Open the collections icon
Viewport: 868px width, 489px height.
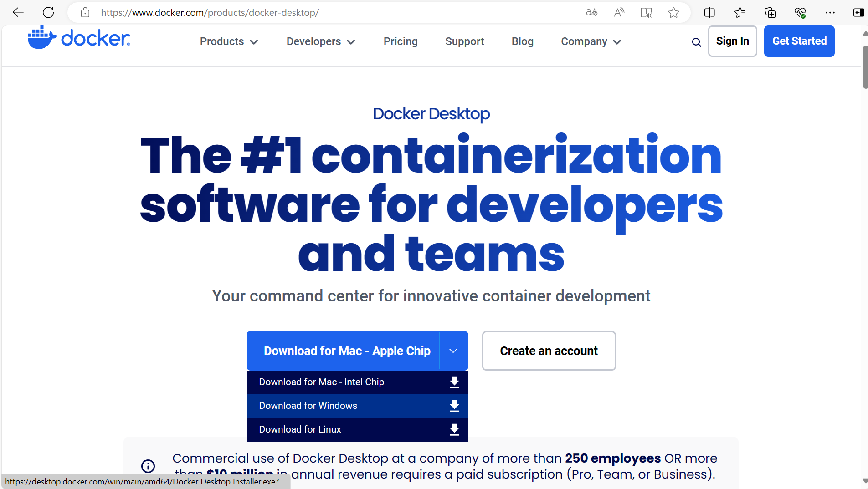point(770,12)
